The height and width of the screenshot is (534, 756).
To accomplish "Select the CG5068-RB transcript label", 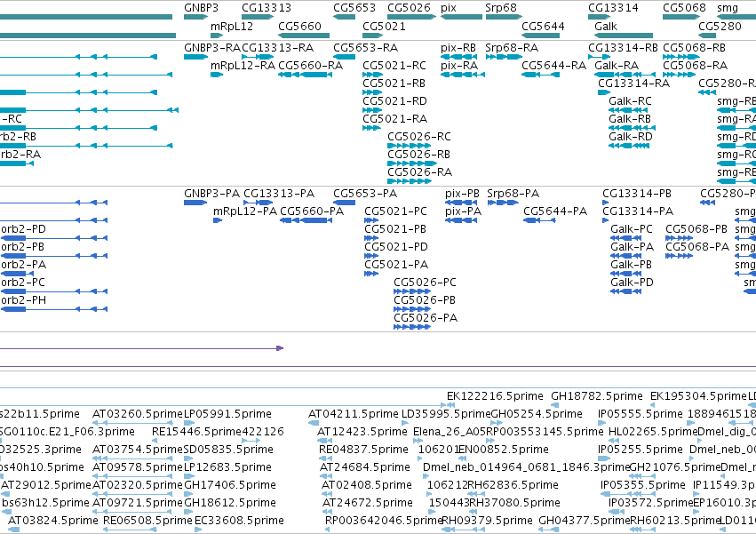I will coord(695,48).
